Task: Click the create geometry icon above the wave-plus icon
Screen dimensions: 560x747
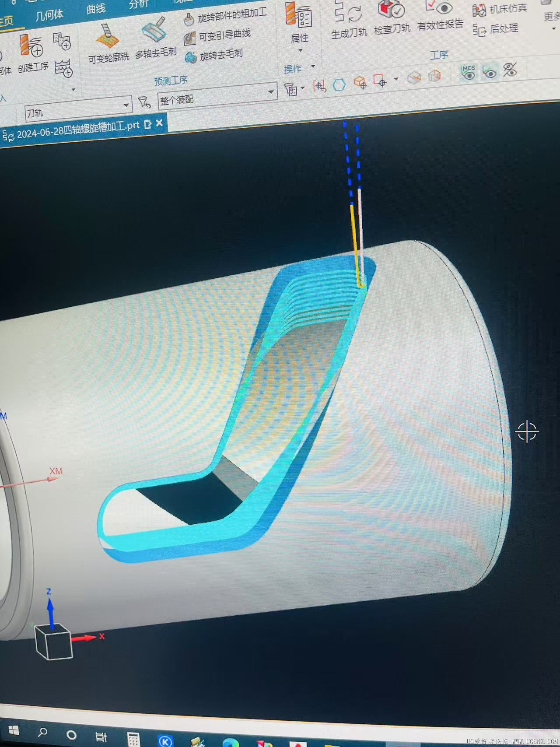Action: coord(62,41)
